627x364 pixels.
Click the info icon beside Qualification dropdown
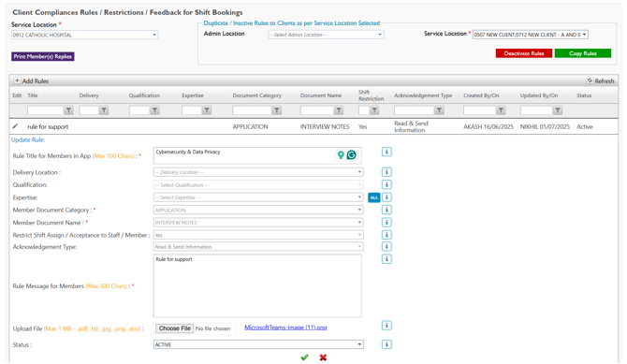tap(386, 184)
